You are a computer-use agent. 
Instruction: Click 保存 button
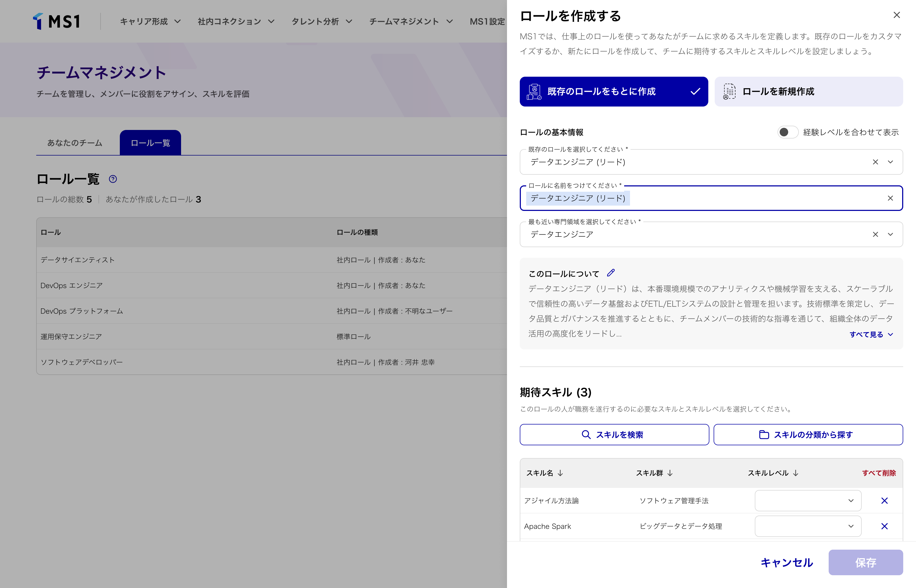866,562
